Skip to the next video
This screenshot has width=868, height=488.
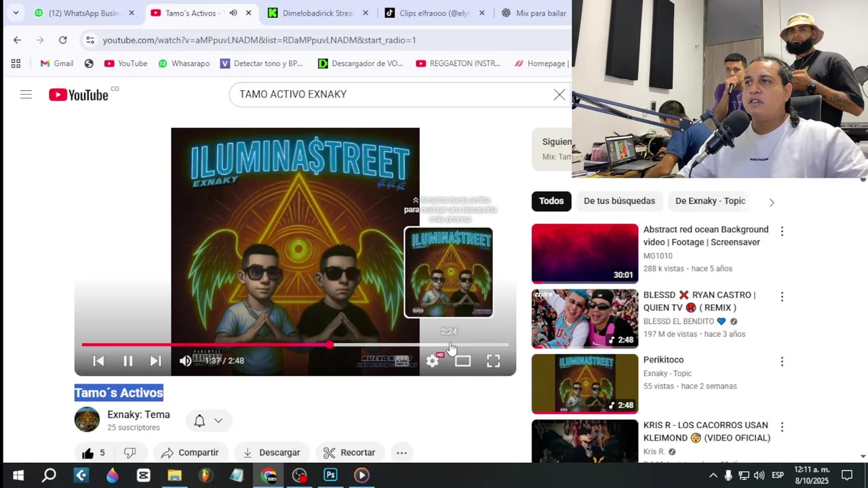point(155,361)
